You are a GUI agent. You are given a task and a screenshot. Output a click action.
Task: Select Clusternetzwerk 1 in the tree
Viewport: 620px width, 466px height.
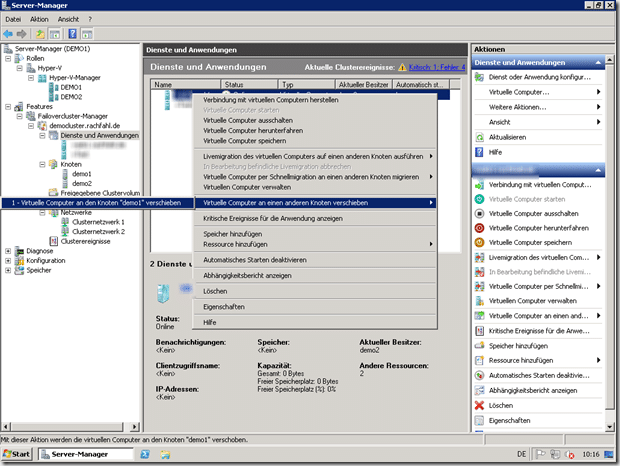98,222
